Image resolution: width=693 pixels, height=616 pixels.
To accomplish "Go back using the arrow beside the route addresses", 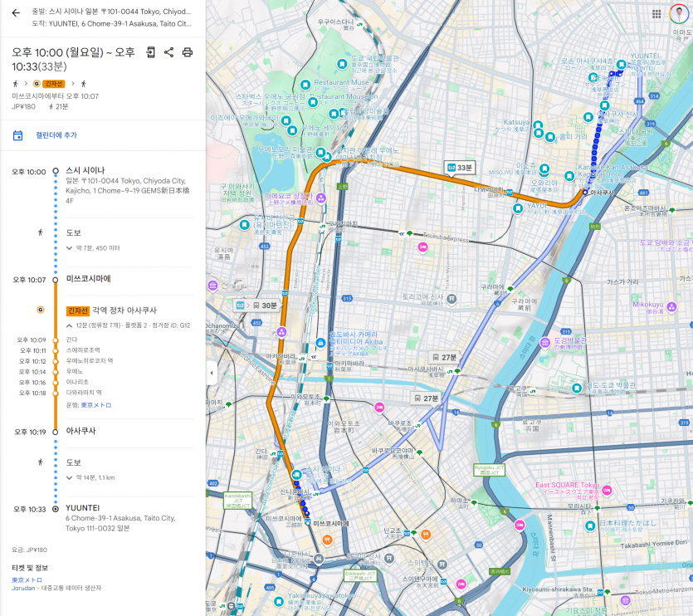I will 16,13.
